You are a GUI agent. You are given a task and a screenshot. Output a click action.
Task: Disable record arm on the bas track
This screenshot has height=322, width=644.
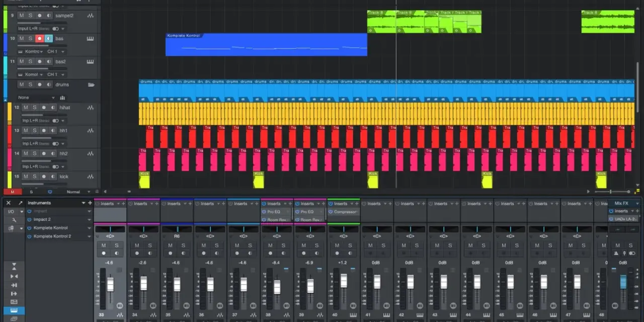click(x=39, y=38)
